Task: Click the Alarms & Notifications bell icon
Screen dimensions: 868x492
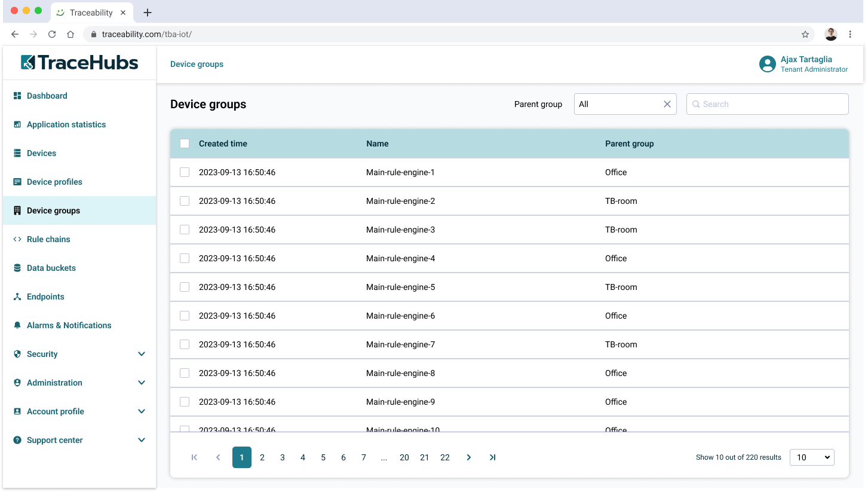Action: point(17,325)
